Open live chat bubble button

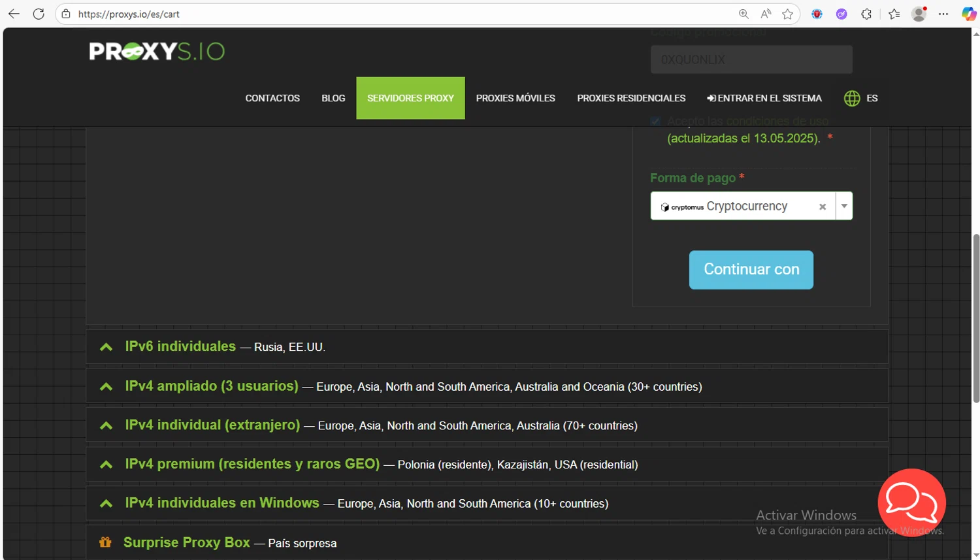pyautogui.click(x=912, y=502)
